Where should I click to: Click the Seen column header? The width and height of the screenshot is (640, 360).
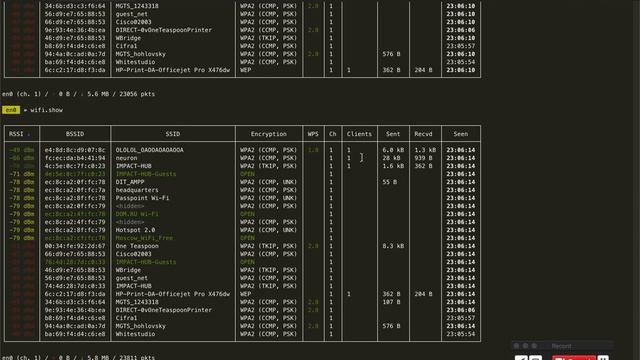[460, 134]
